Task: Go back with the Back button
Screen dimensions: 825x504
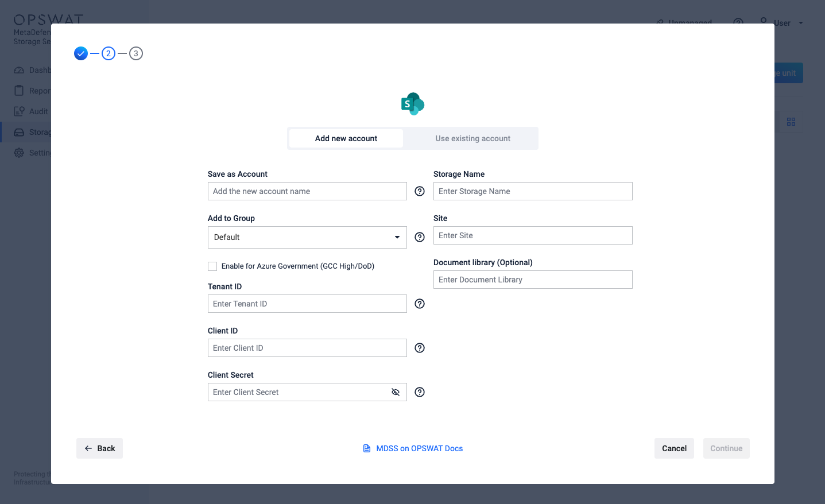Action: point(99,448)
